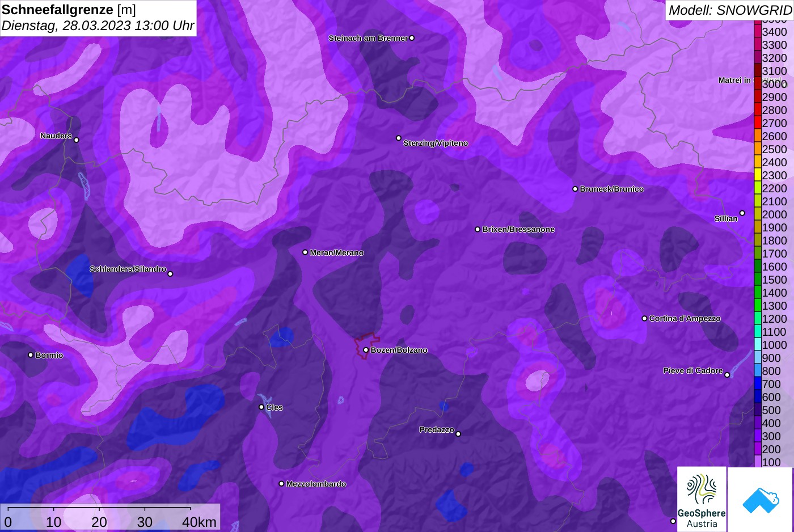Image resolution: width=794 pixels, height=532 pixels.
Task: Select the 500 legend value
Action: tap(771, 411)
